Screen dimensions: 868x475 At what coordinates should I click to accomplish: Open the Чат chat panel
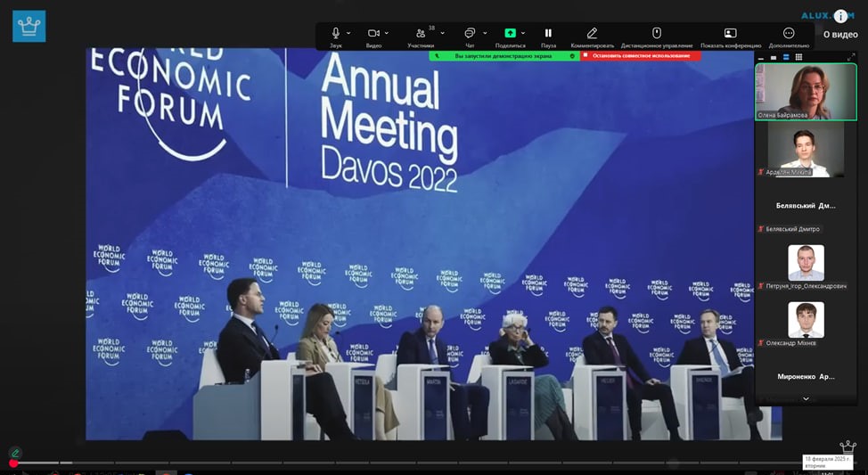[470, 33]
